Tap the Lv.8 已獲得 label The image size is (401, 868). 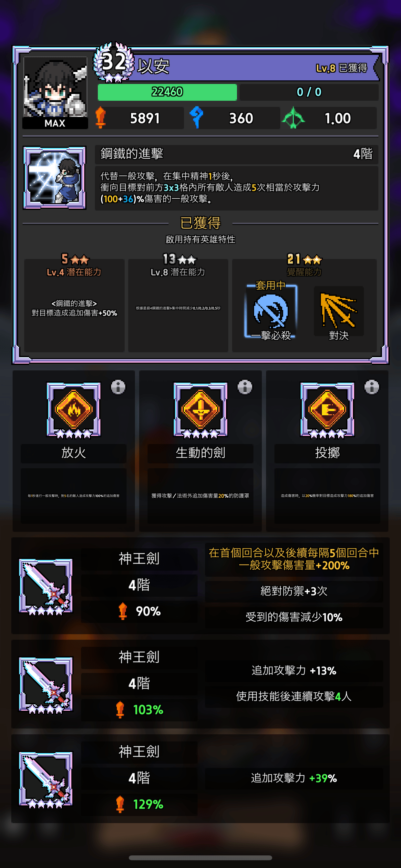(x=341, y=68)
